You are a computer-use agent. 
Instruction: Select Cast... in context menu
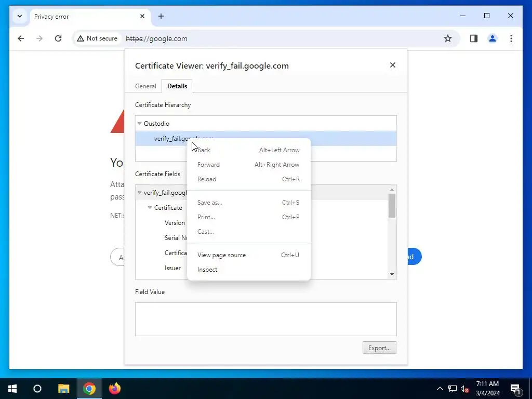249,232
